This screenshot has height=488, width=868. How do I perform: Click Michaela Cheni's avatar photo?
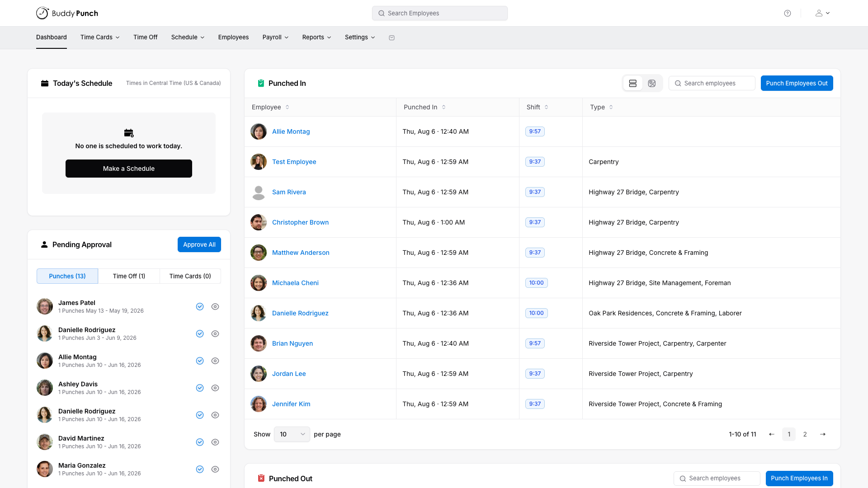click(x=259, y=283)
